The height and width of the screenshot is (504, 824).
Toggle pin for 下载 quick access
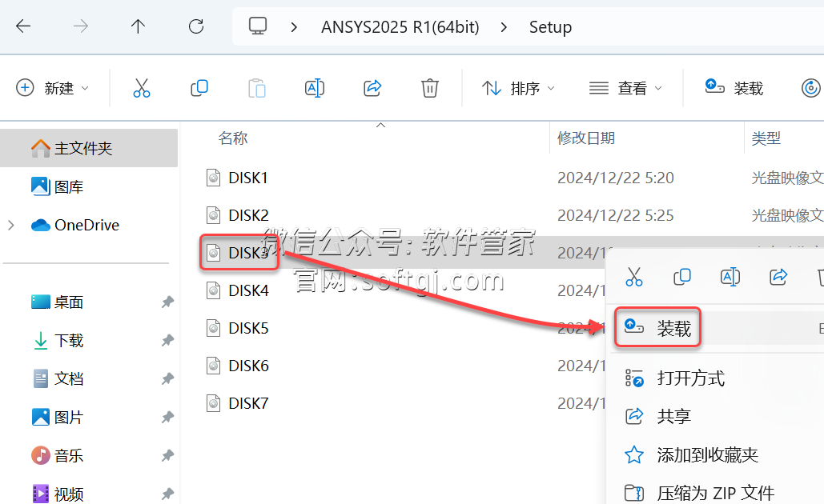[x=167, y=340]
